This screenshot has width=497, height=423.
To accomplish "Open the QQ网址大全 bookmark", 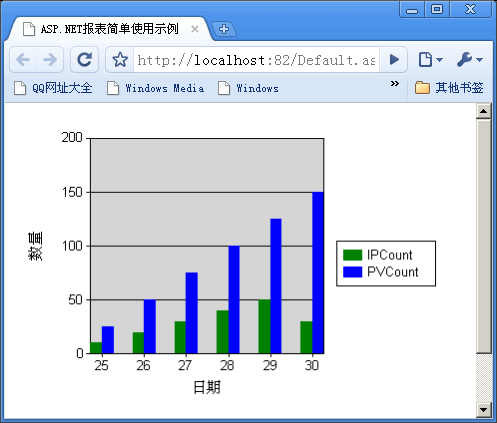I will (53, 88).
